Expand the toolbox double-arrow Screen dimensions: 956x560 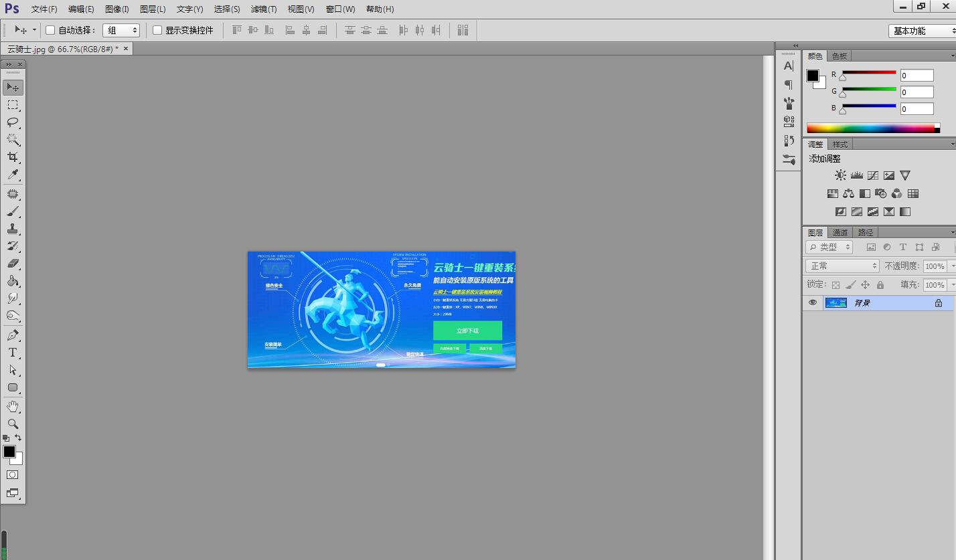click(9, 64)
